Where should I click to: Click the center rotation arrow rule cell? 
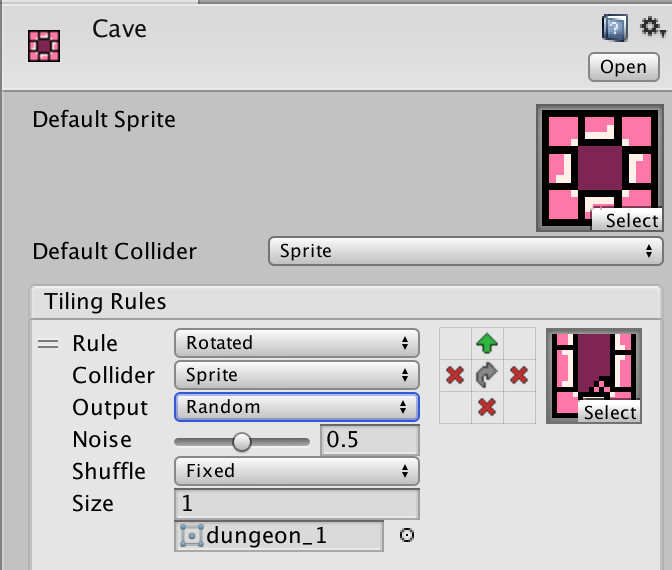pos(487,375)
